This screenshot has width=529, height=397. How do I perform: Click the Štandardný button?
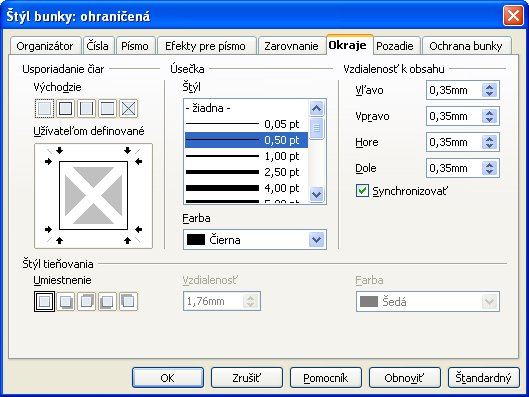coord(483,378)
